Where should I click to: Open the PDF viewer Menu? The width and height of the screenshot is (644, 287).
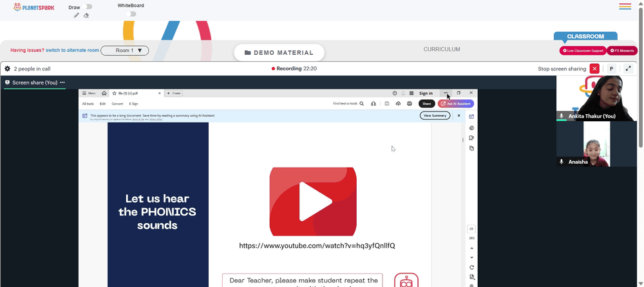click(89, 94)
